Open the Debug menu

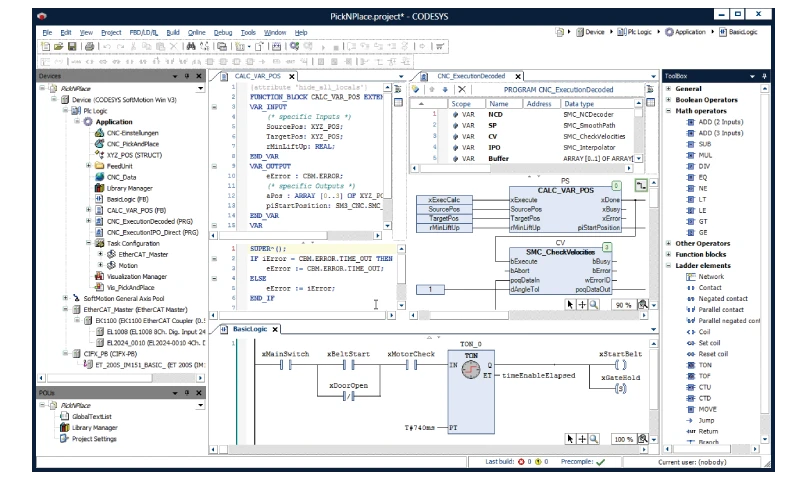pos(222,32)
